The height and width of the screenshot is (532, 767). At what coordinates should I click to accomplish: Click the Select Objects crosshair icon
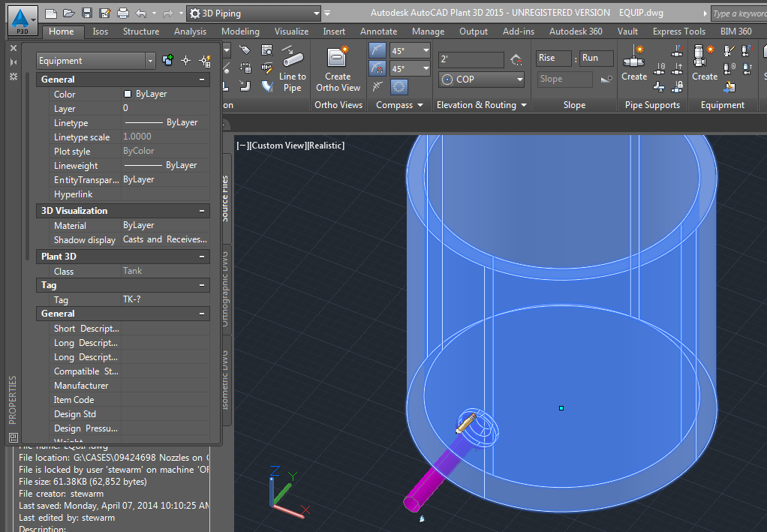click(x=186, y=61)
